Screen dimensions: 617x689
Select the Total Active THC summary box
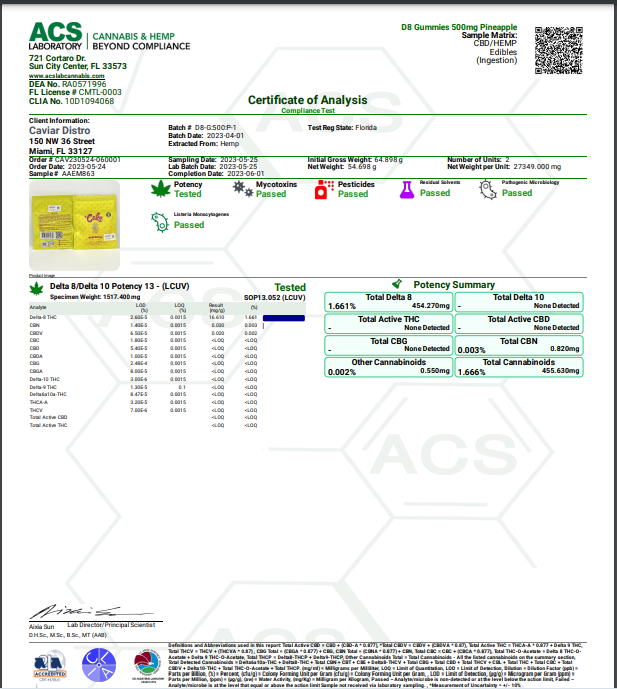(x=388, y=323)
